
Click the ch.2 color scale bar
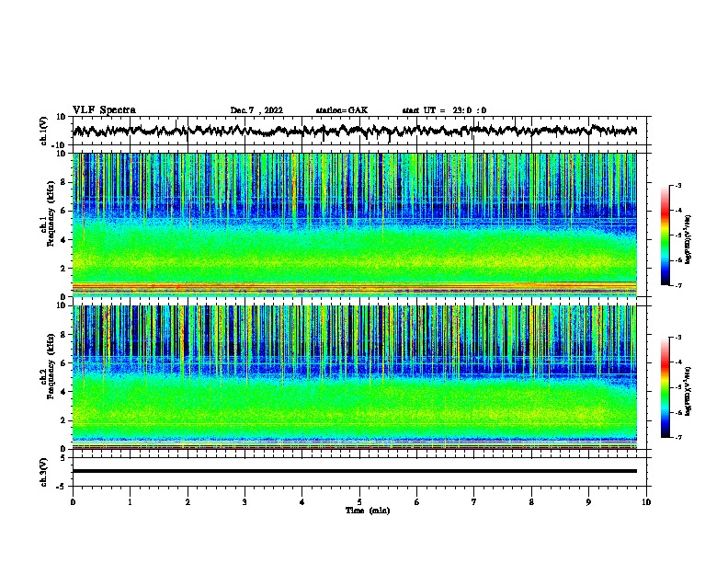click(665, 387)
